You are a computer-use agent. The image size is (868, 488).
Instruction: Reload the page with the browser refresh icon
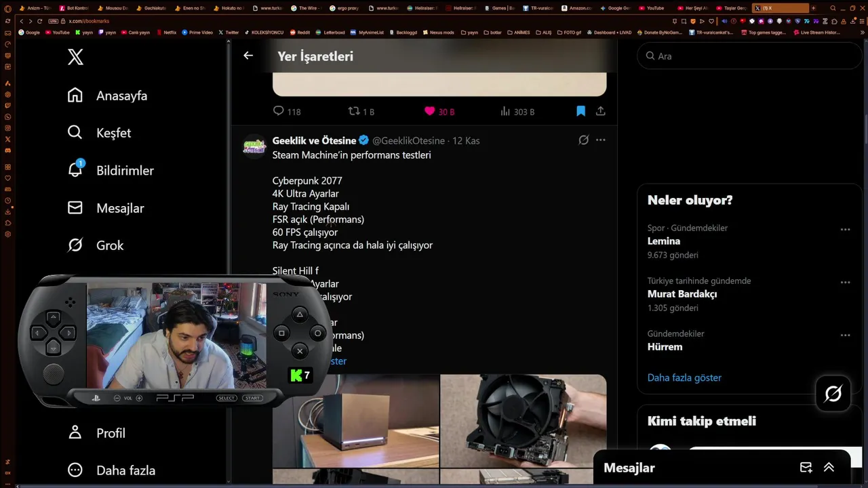click(39, 21)
